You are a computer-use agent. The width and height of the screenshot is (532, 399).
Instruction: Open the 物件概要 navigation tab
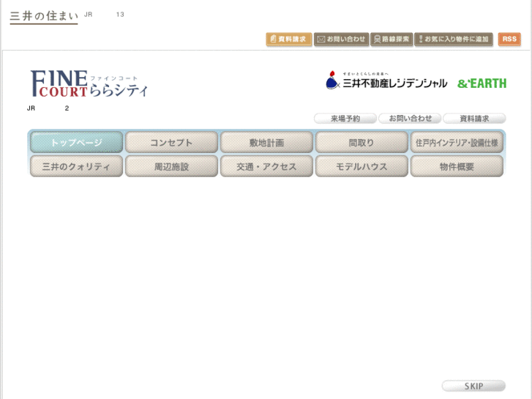pyautogui.click(x=457, y=166)
